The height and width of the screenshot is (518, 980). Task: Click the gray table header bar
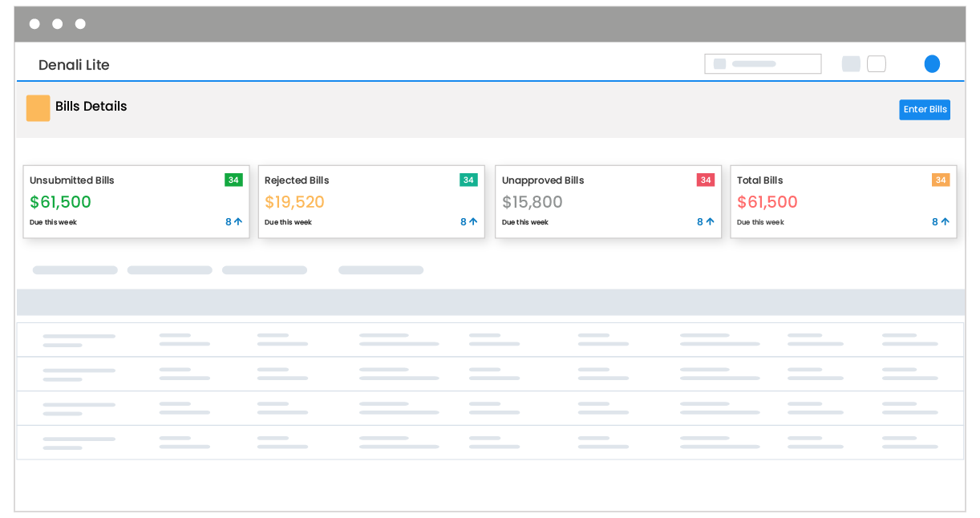(x=490, y=302)
